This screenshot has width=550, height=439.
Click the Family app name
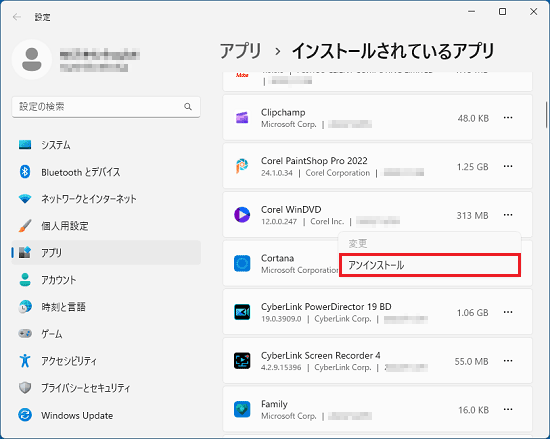click(274, 404)
